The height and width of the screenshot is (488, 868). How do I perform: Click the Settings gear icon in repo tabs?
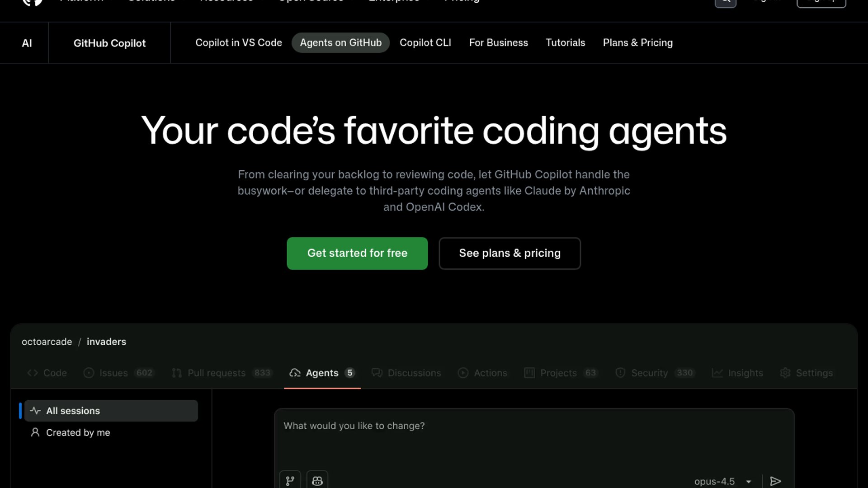[785, 373]
